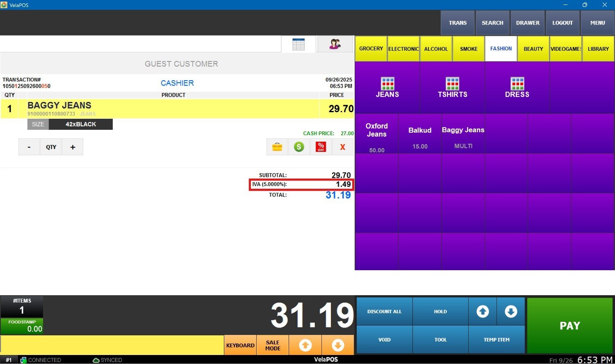Increase quantity with the plus button
The width and height of the screenshot is (615, 364).
click(x=73, y=147)
